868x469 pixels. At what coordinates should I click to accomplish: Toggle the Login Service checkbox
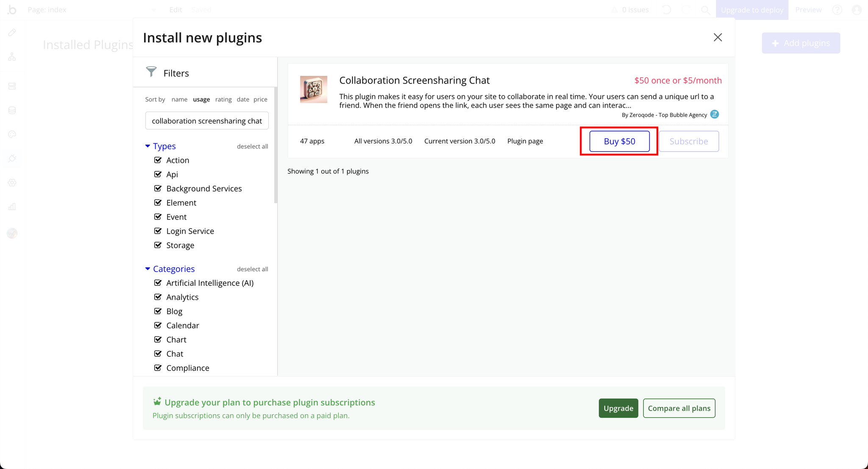[158, 231]
